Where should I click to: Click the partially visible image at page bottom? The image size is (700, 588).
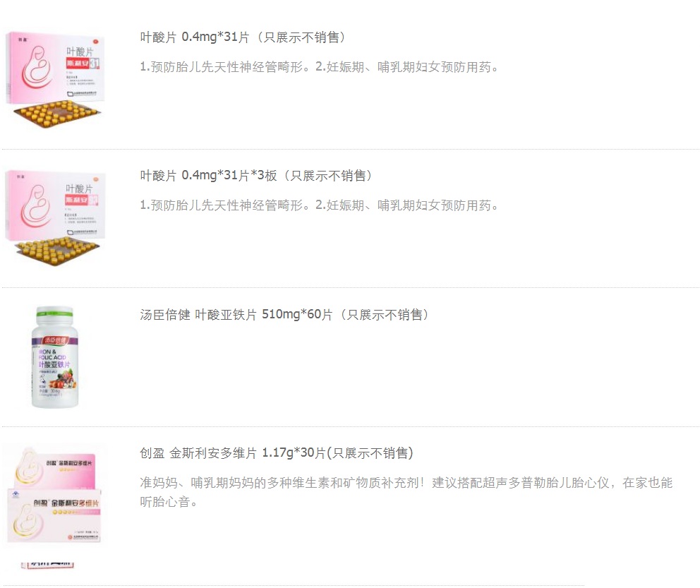tap(47, 565)
